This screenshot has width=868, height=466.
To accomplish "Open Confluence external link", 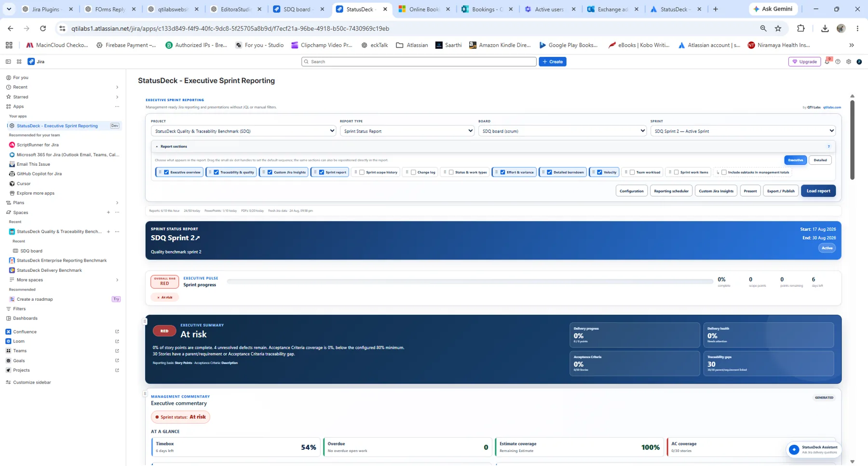I will click(117, 332).
